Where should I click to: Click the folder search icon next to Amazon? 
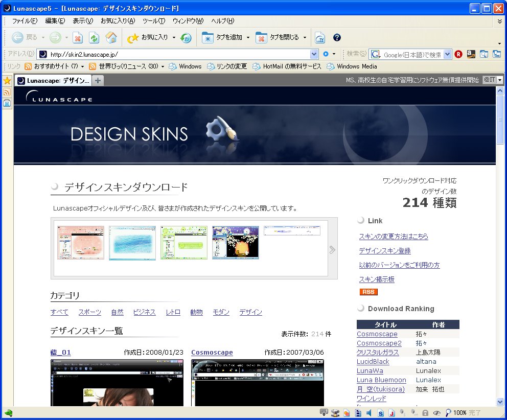click(x=483, y=54)
